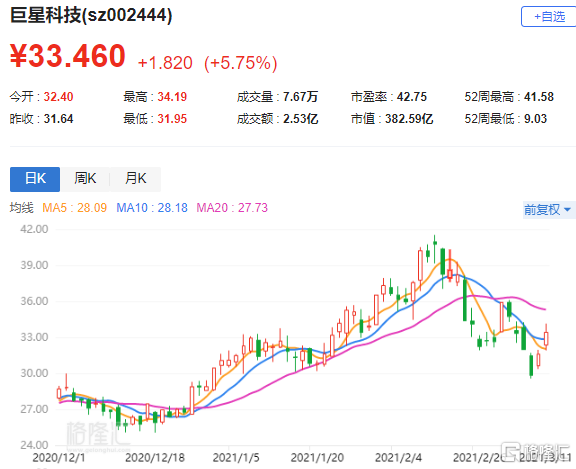Switch to the 周K weekly chart tab

pos(85,179)
